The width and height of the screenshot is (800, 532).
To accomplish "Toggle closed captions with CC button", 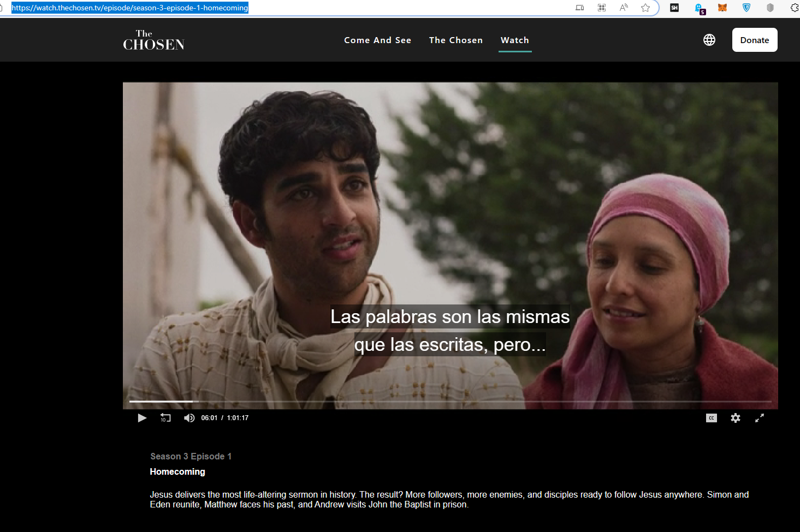I will click(x=712, y=418).
